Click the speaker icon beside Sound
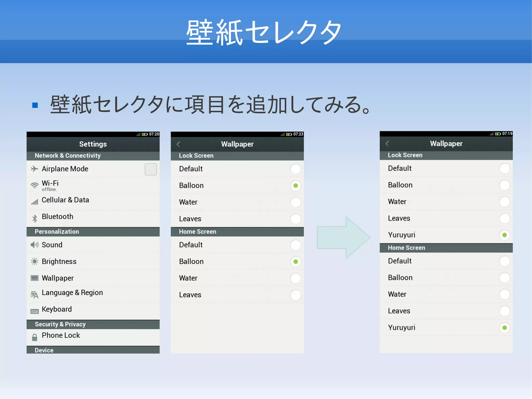The height and width of the screenshot is (399, 532). click(35, 245)
